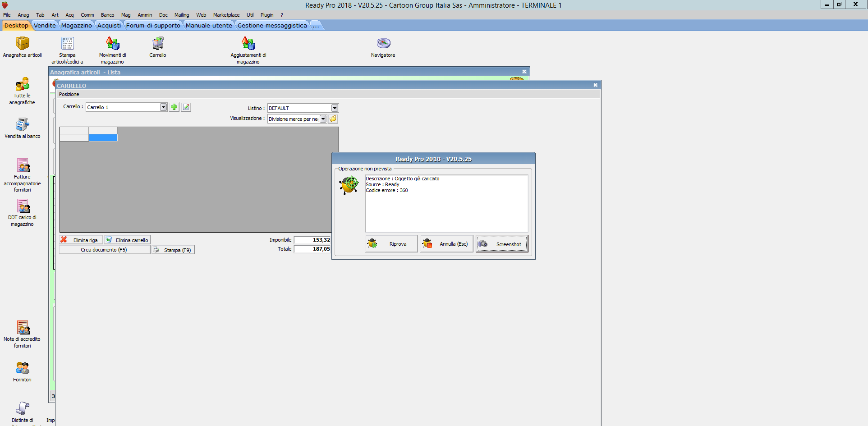Open the ... overflow tab
The width and height of the screenshot is (868, 426).
point(316,25)
